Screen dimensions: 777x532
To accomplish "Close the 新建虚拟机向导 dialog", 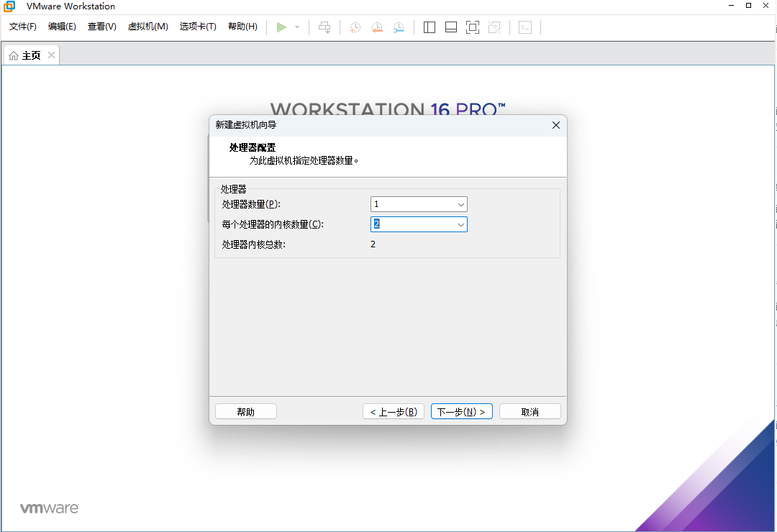I will [x=556, y=125].
